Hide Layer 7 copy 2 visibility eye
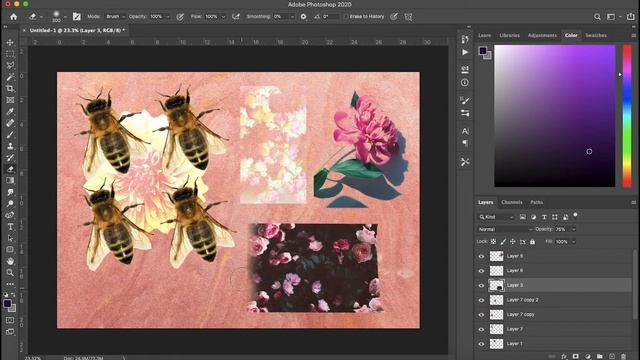Viewport: 640px width, 360px height. coord(481,300)
